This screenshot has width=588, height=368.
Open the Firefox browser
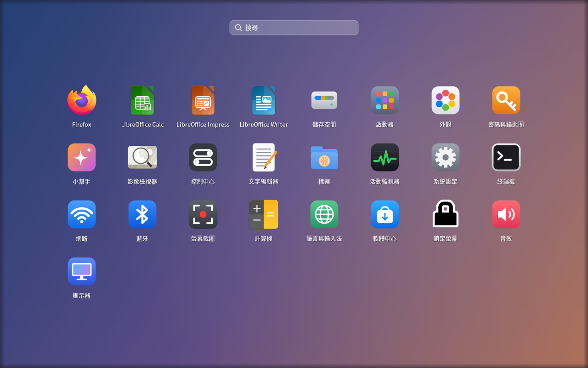coord(82,100)
